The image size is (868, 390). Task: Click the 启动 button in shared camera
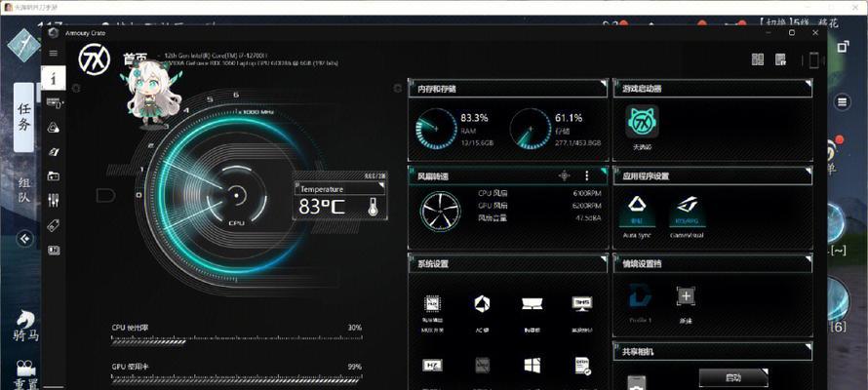click(x=733, y=378)
